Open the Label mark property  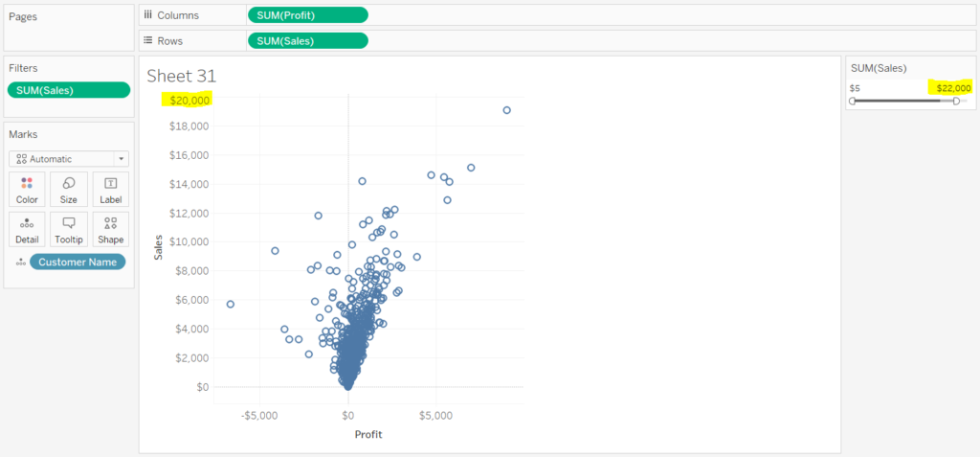[110, 189]
